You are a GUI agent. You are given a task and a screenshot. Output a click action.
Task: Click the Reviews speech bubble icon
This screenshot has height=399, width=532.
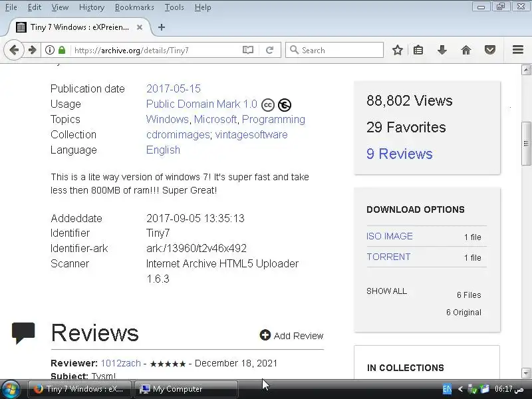pos(23,333)
